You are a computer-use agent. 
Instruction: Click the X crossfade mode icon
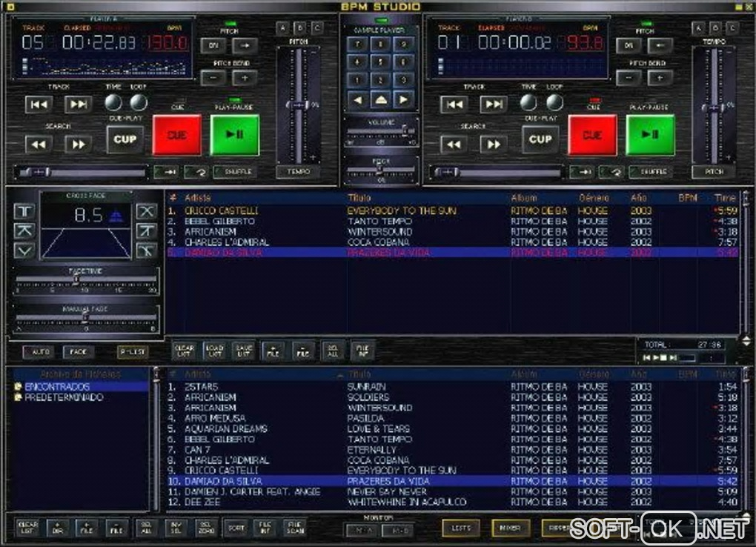tap(147, 211)
